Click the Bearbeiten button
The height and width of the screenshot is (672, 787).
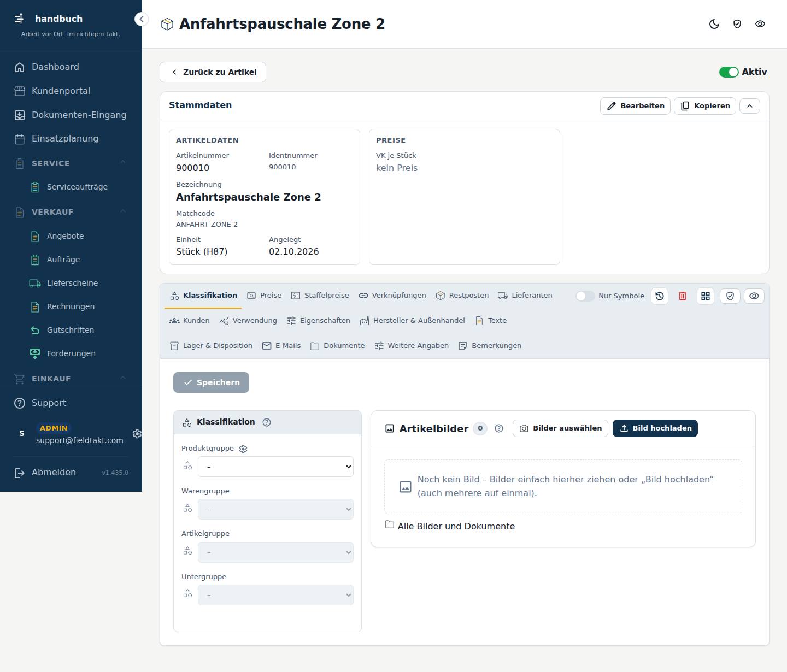click(636, 106)
